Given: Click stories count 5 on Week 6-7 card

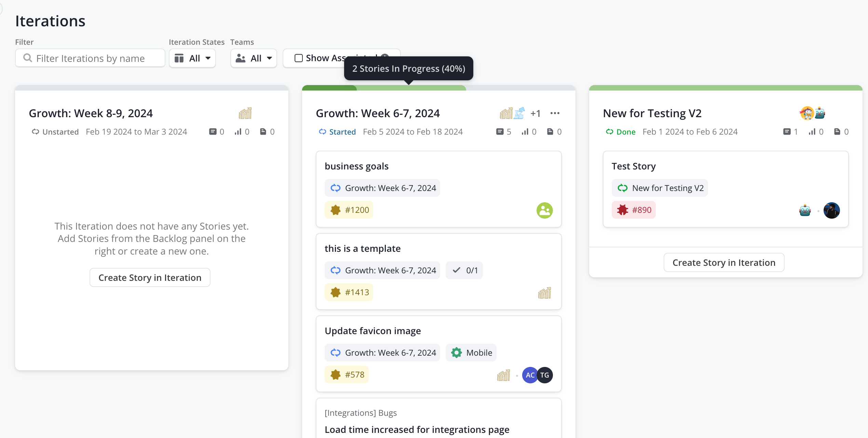Looking at the screenshot, I should coord(504,132).
